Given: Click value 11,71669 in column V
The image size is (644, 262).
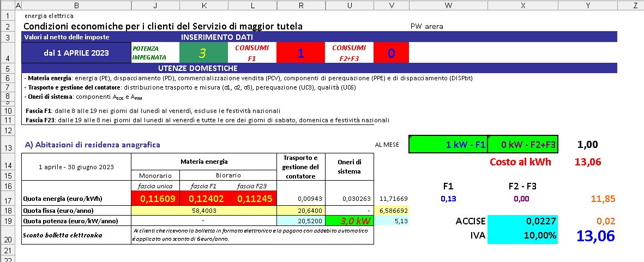Looking at the screenshot, I should pyautogui.click(x=394, y=199).
